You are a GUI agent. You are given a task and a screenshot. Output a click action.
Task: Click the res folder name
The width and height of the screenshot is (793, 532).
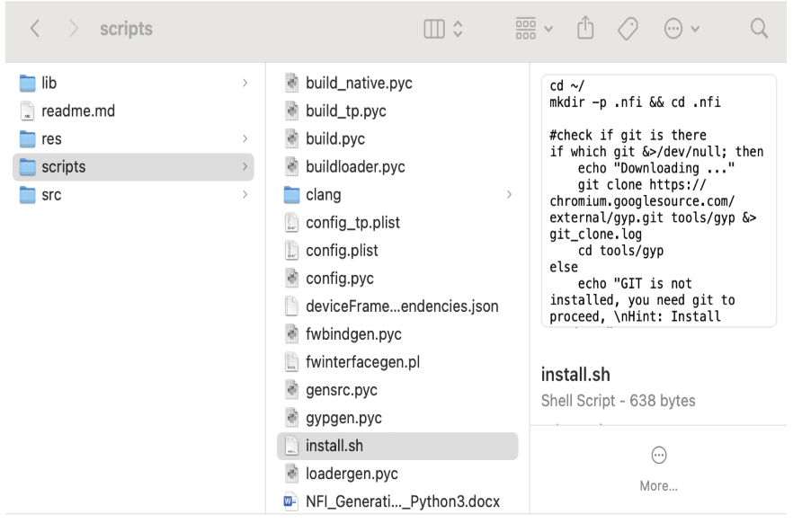[x=51, y=139]
